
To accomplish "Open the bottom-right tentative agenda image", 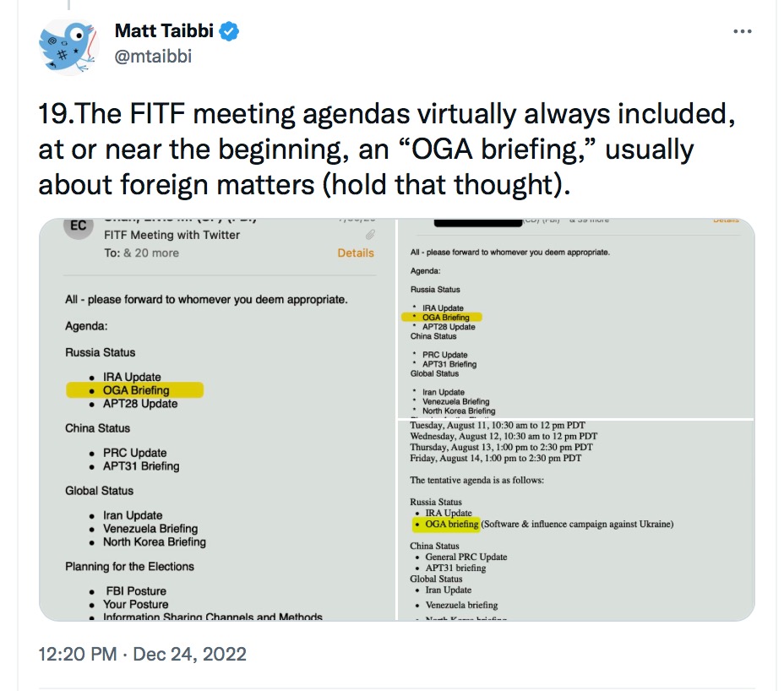I will (576, 520).
